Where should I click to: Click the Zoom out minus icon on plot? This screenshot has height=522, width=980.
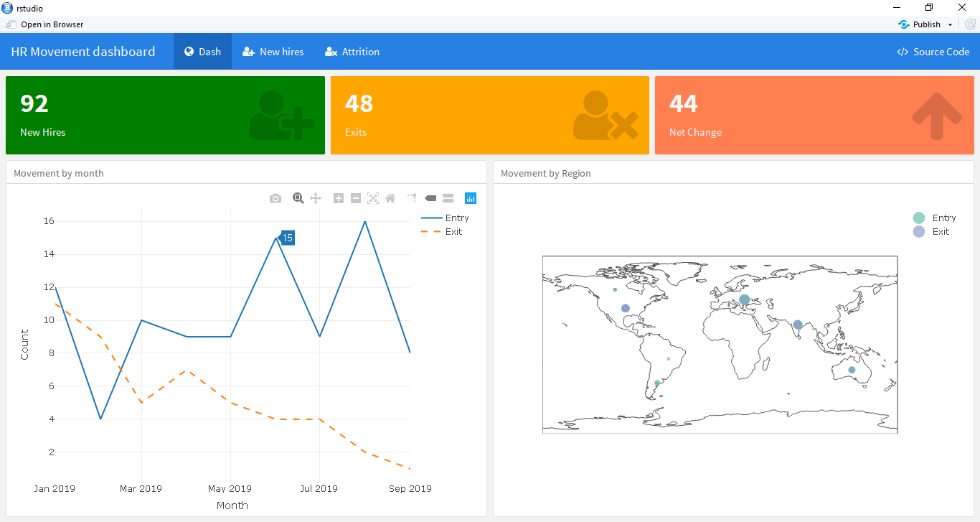tap(356, 198)
